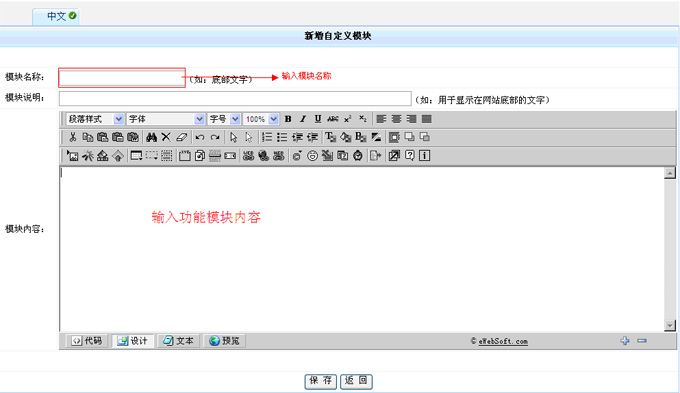
Task: Click the scissors Cut icon
Action: (x=72, y=137)
